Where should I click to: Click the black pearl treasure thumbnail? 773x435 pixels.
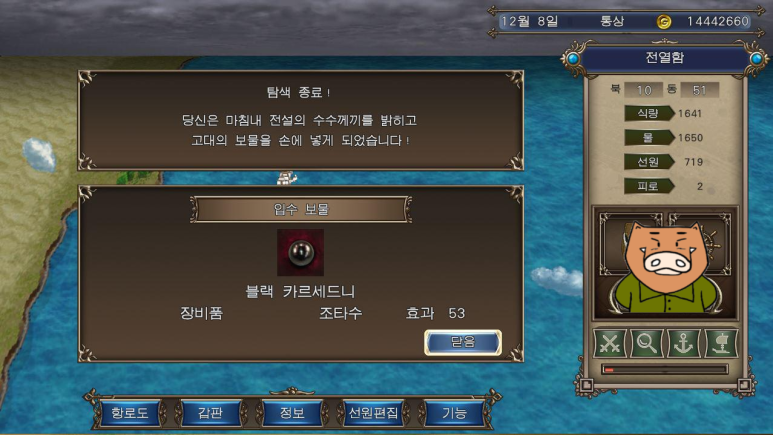[300, 253]
